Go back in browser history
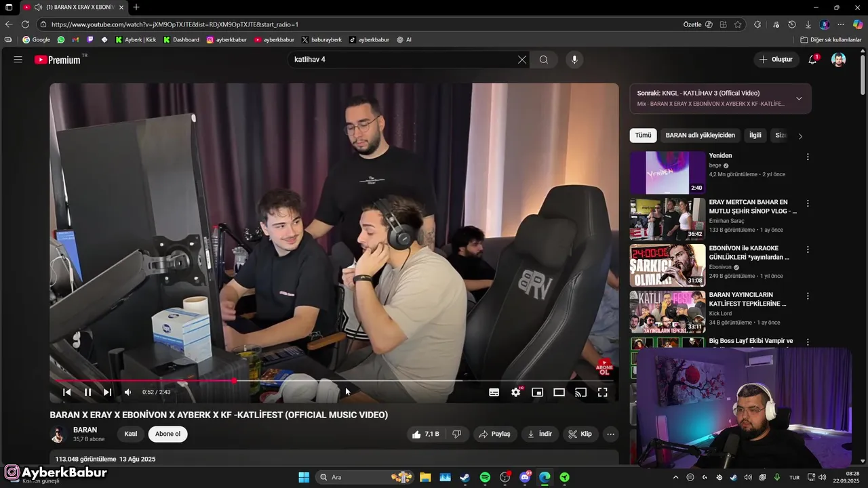This screenshot has height=488, width=868. pos(9,24)
